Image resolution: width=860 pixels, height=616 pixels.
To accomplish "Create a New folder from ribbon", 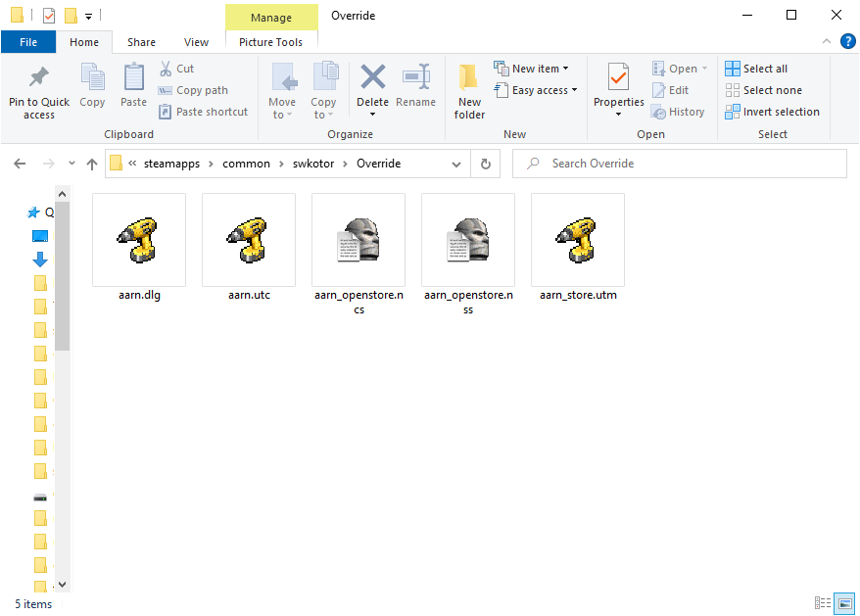I will click(x=469, y=91).
